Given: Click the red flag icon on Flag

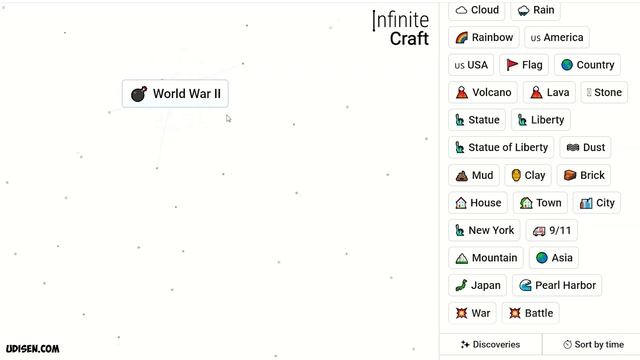Looking at the screenshot, I should point(512,65).
